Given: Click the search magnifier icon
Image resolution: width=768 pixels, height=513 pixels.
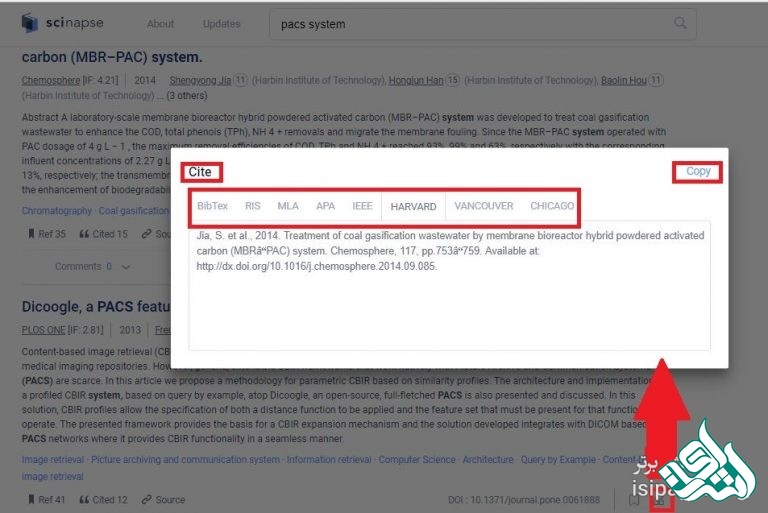Looking at the screenshot, I should coord(681,23).
